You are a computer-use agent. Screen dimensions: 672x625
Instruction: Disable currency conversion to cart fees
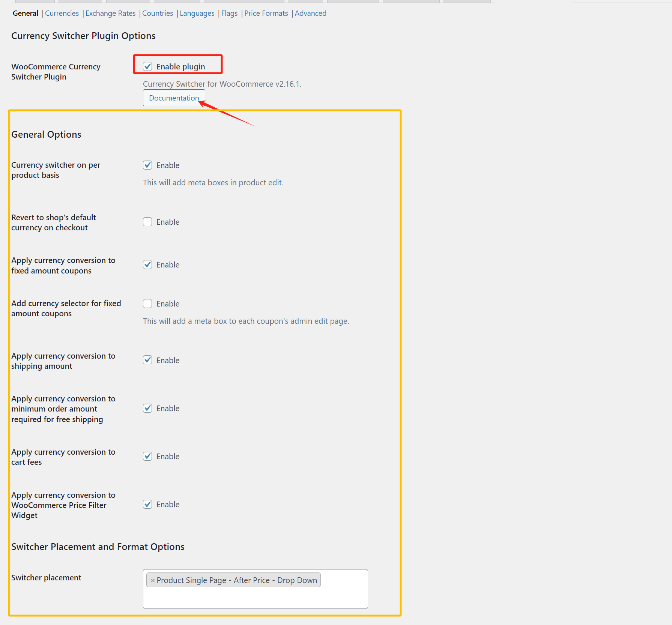click(147, 456)
